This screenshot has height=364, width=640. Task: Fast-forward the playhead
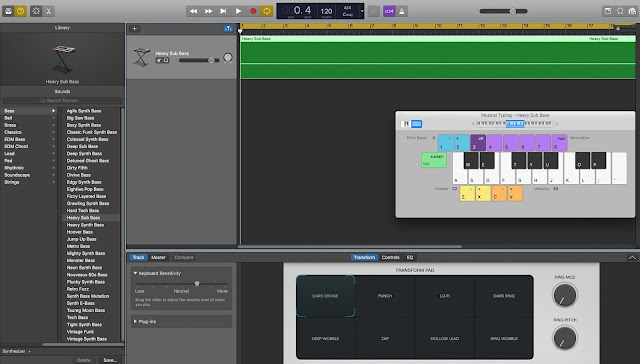tap(208, 11)
